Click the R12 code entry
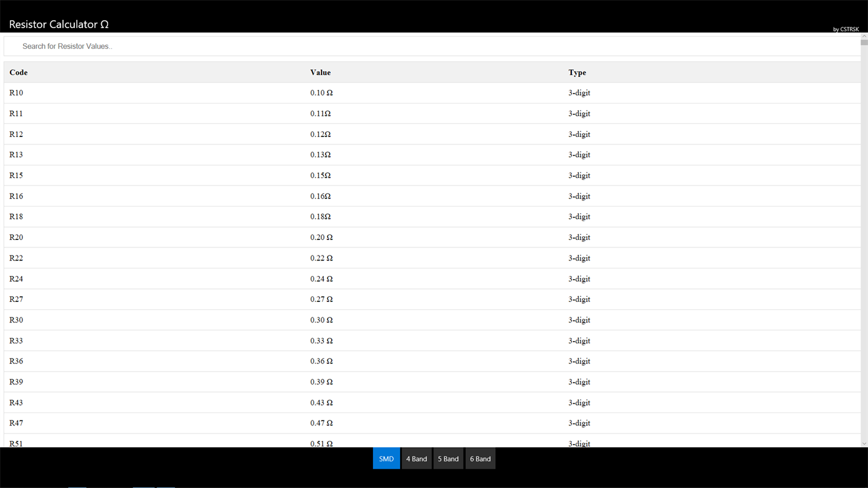The width and height of the screenshot is (868, 488). tap(16, 134)
